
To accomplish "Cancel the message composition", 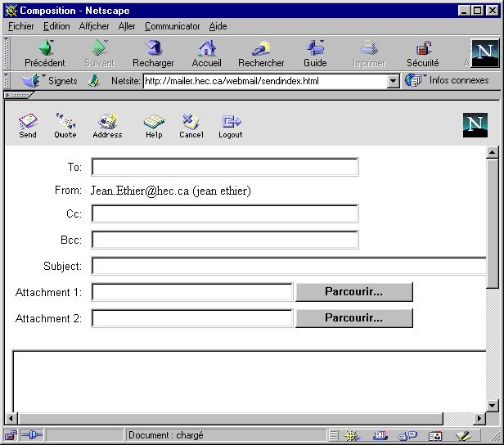I will 191,126.
